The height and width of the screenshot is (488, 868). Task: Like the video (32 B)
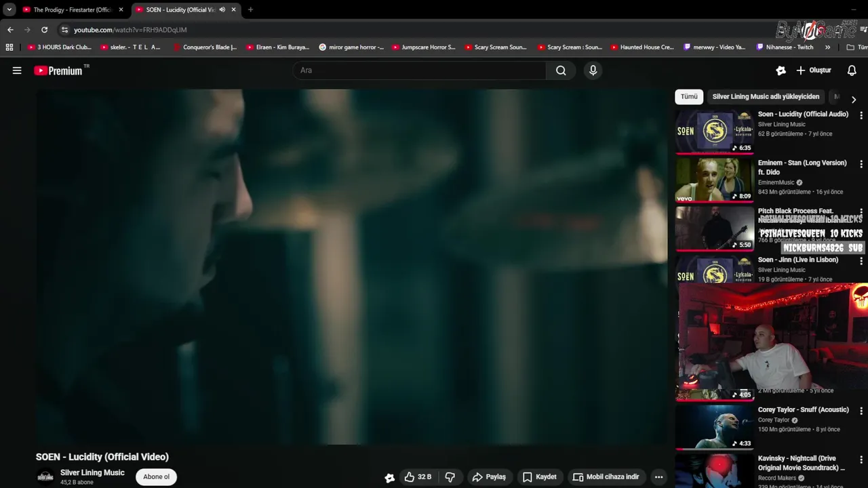(418, 477)
